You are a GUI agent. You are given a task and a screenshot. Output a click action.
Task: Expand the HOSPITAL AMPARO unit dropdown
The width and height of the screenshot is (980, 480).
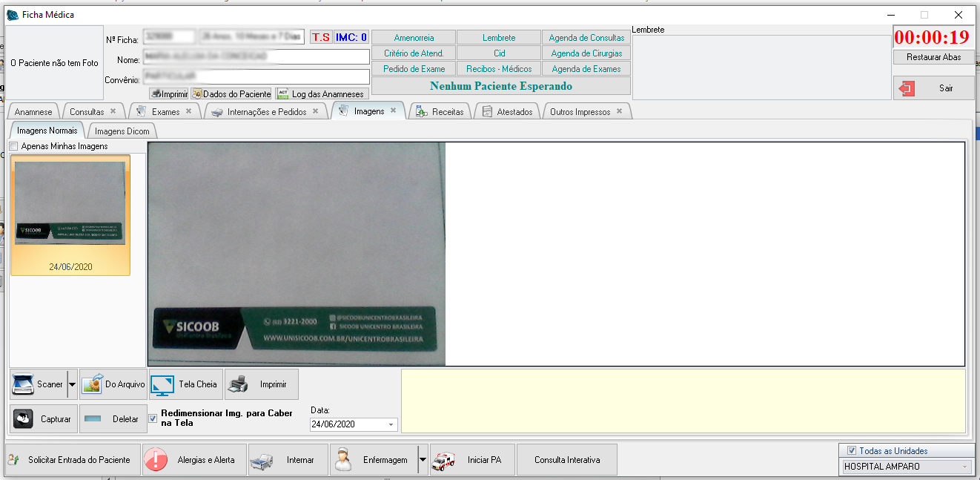click(964, 467)
